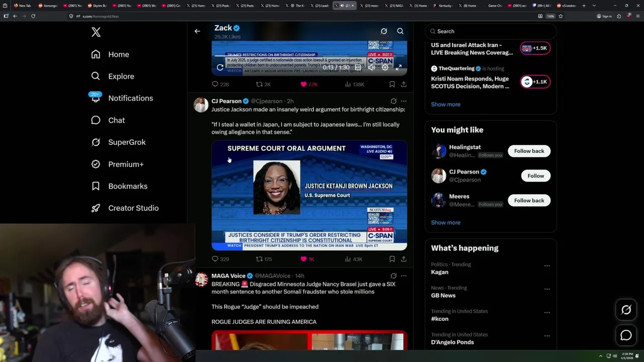Open Bookmarks in the sidebar
Screen dimensions: 644x362
click(x=119, y=186)
